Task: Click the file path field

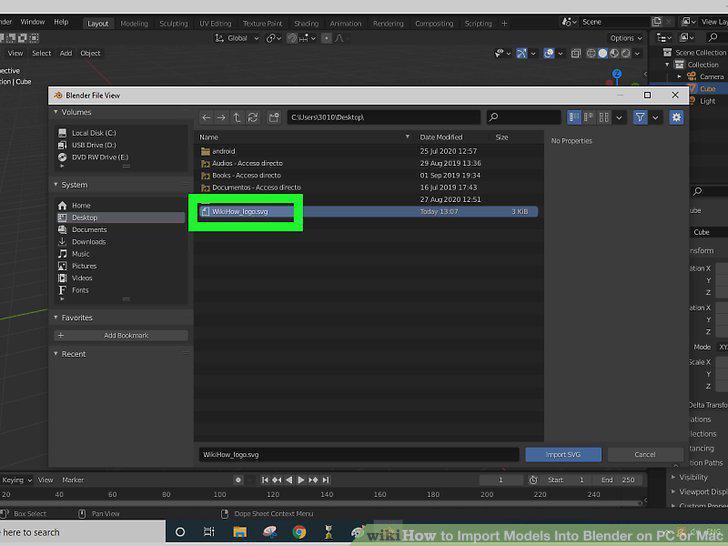Action: 384,117
